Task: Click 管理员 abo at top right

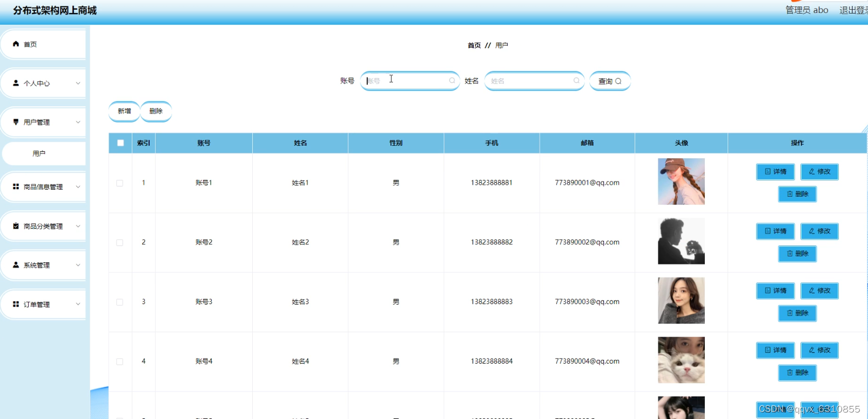Action: click(x=806, y=10)
